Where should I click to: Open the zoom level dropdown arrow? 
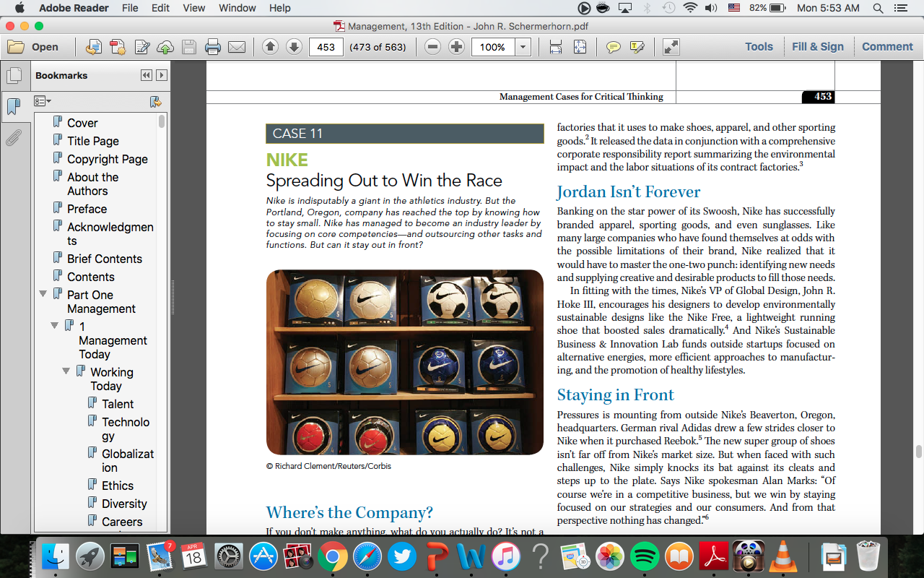523,47
